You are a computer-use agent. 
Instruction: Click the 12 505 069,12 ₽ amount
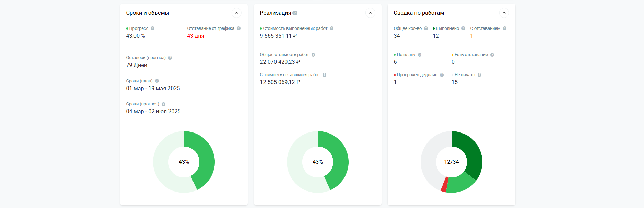coord(280,82)
